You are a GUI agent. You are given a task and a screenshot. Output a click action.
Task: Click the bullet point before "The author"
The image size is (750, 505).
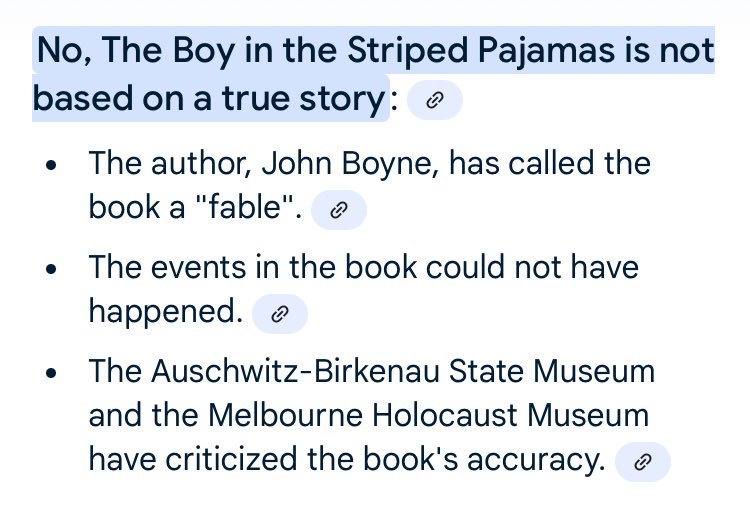[52, 165]
